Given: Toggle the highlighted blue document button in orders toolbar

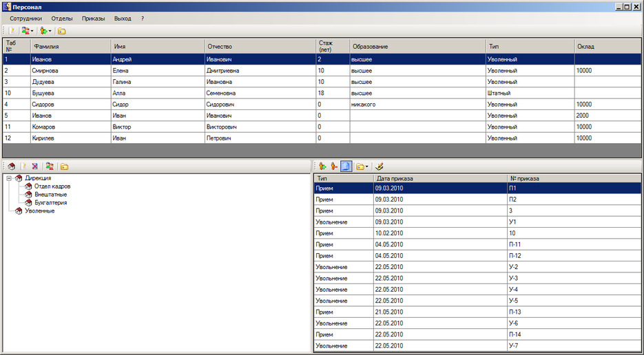Looking at the screenshot, I should tap(346, 166).
